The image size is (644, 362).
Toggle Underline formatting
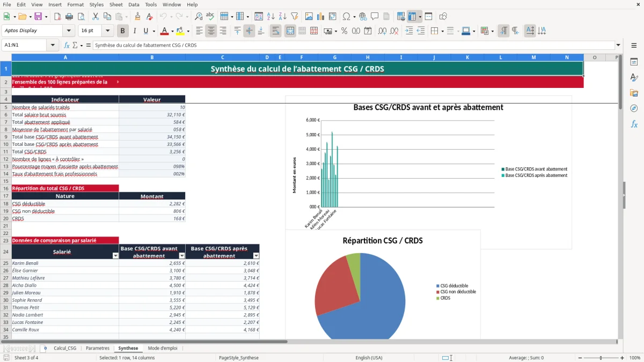pyautogui.click(x=145, y=31)
